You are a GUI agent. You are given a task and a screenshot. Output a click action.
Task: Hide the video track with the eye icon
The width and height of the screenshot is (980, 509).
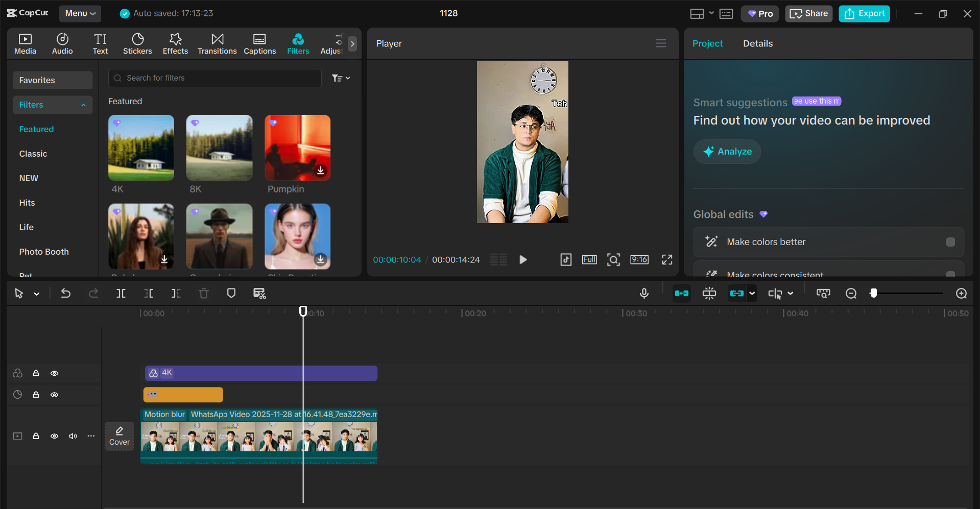54,436
